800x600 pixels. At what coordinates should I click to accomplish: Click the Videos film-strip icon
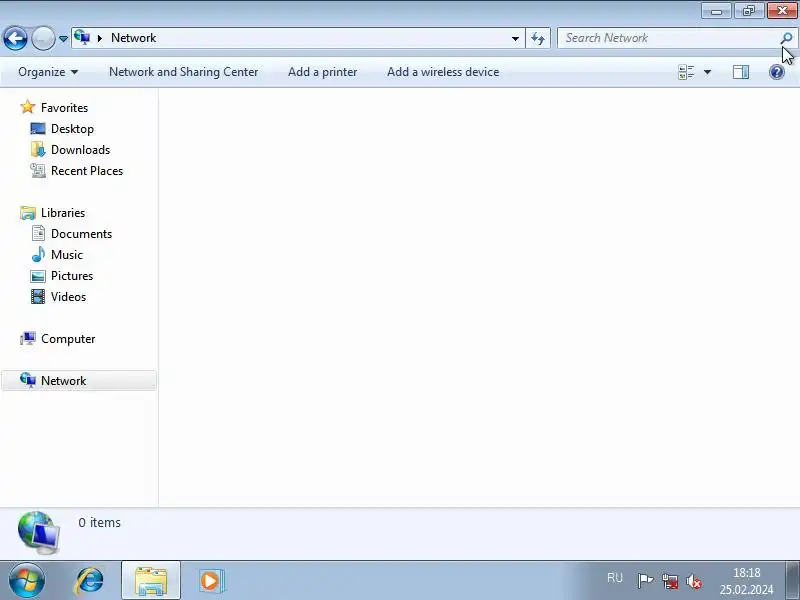tap(38, 296)
